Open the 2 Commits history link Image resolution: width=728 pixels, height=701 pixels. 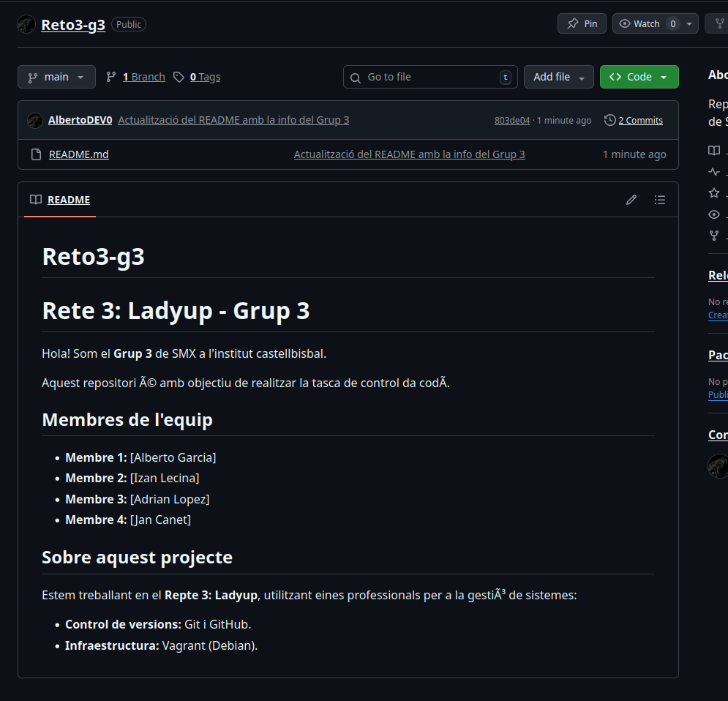640,120
